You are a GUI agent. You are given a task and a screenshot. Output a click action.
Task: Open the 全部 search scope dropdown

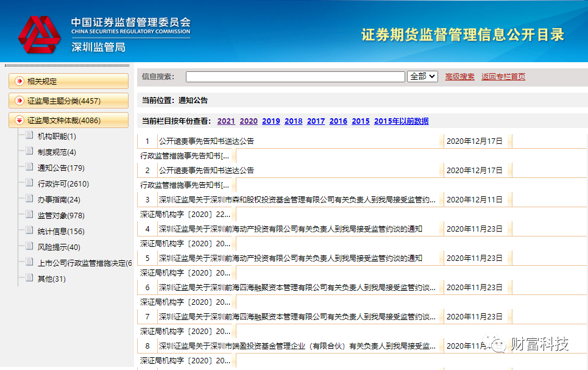[x=422, y=77]
